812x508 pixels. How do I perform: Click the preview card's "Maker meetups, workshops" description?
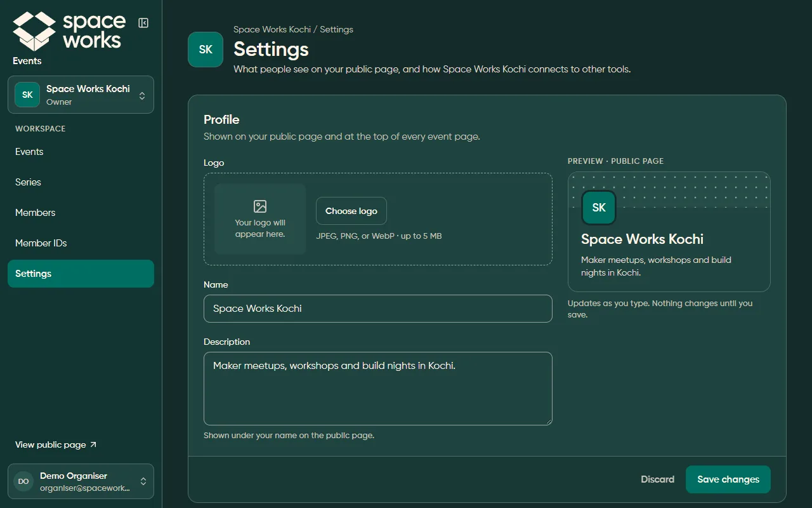tap(656, 266)
